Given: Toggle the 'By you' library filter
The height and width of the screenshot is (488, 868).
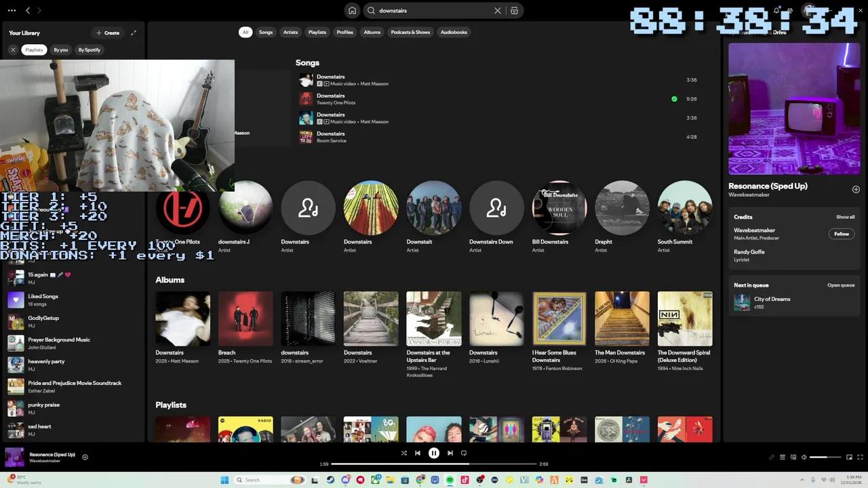Looking at the screenshot, I should pyautogui.click(x=61, y=49).
